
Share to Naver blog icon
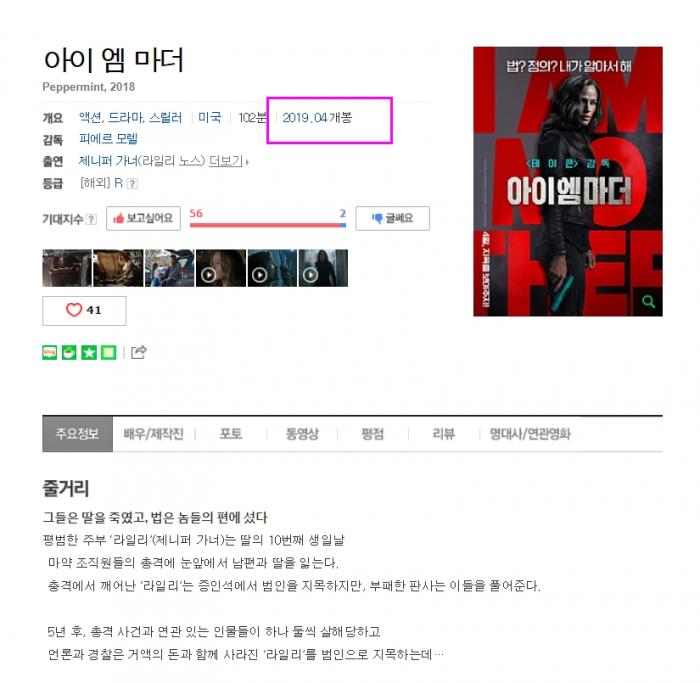click(x=50, y=353)
